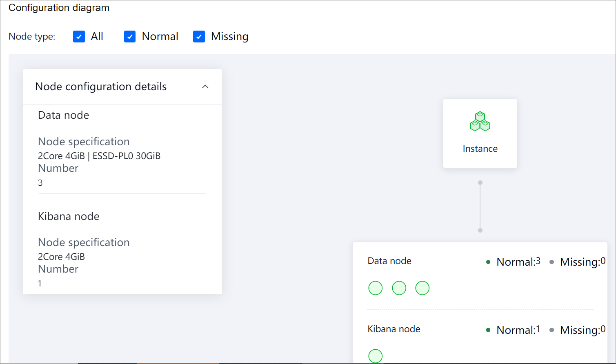Select the third Data node circle
The image size is (616, 364).
(423, 288)
